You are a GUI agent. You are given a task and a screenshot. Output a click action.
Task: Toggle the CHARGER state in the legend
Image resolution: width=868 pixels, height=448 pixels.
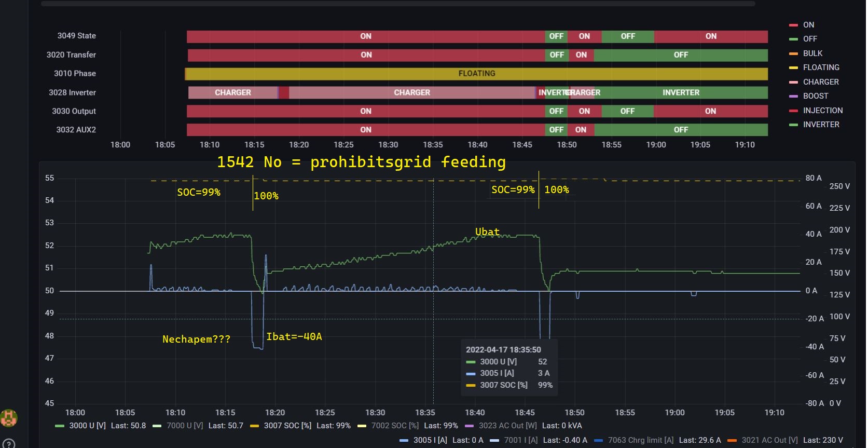pos(820,82)
